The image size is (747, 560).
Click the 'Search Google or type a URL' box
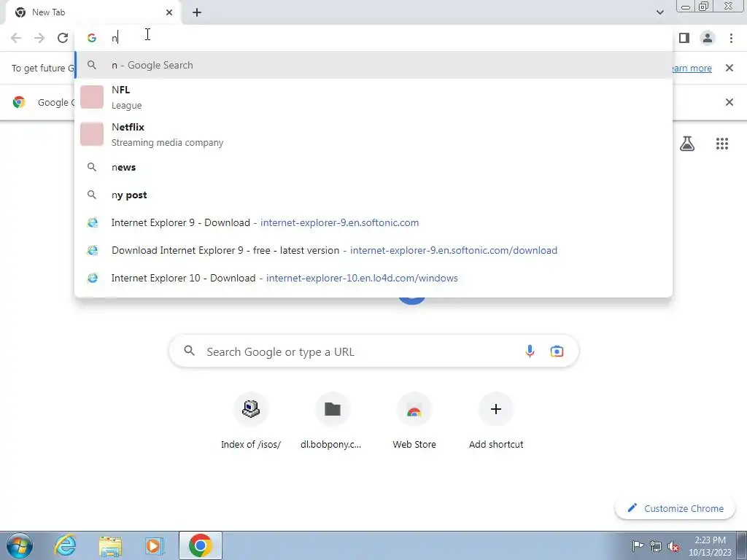[x=373, y=351]
